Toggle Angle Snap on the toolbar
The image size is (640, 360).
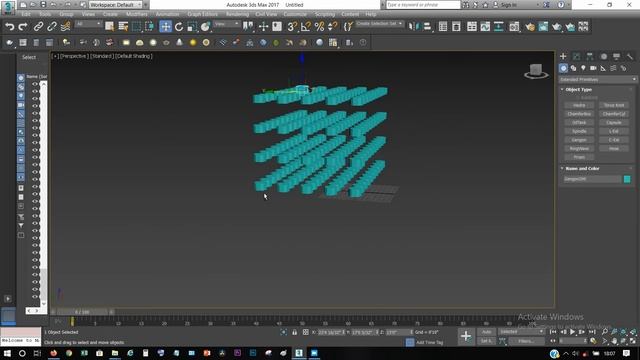coord(305,27)
